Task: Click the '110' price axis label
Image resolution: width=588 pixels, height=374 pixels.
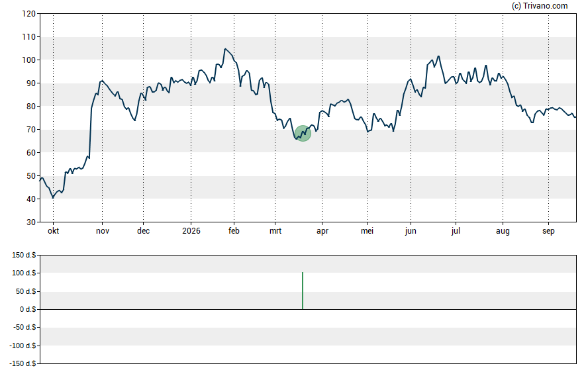Action: pyautogui.click(x=29, y=37)
